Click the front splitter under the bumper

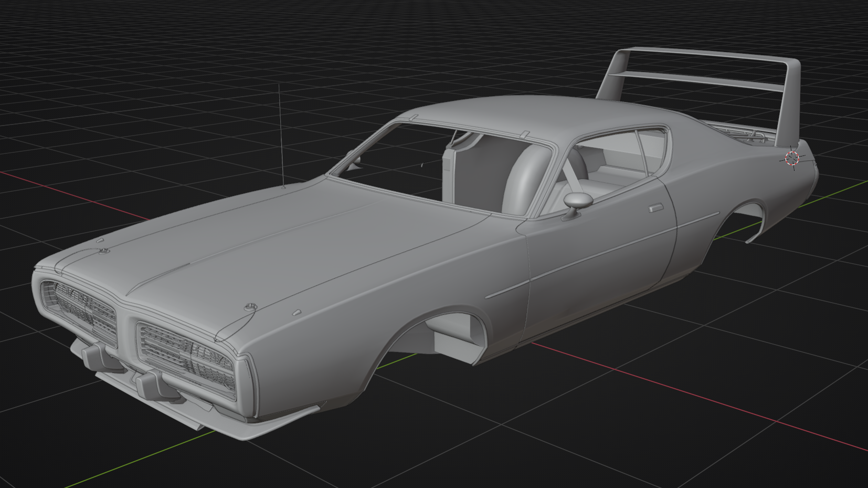point(220,418)
